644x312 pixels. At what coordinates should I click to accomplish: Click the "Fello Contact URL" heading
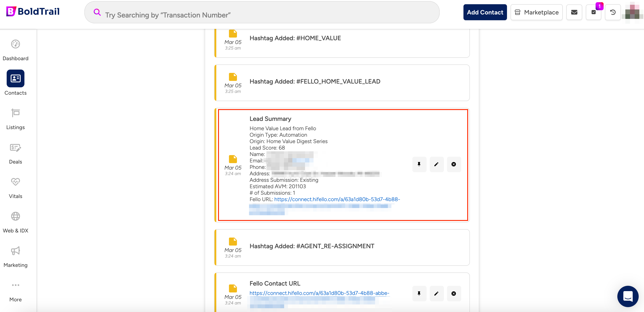275,284
